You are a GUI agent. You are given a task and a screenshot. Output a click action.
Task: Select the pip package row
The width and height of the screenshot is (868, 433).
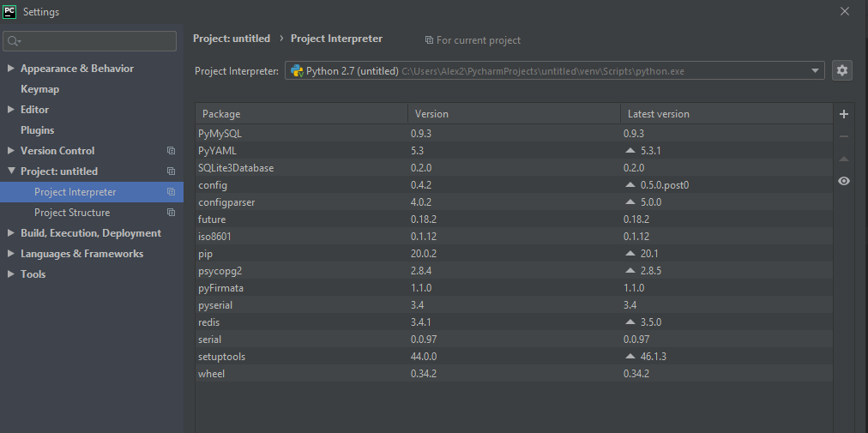514,254
